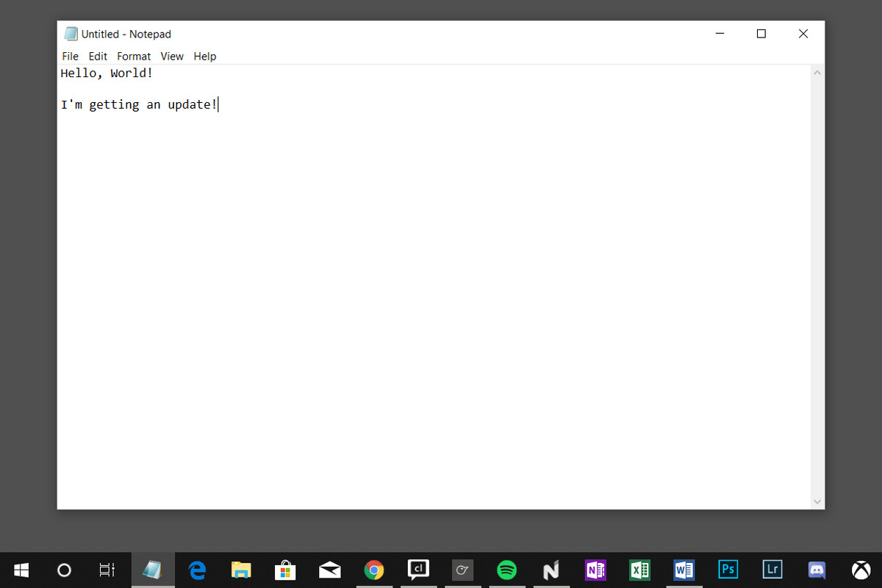Open the Mail app from the taskbar
This screenshot has height=588, width=882.
[330, 570]
